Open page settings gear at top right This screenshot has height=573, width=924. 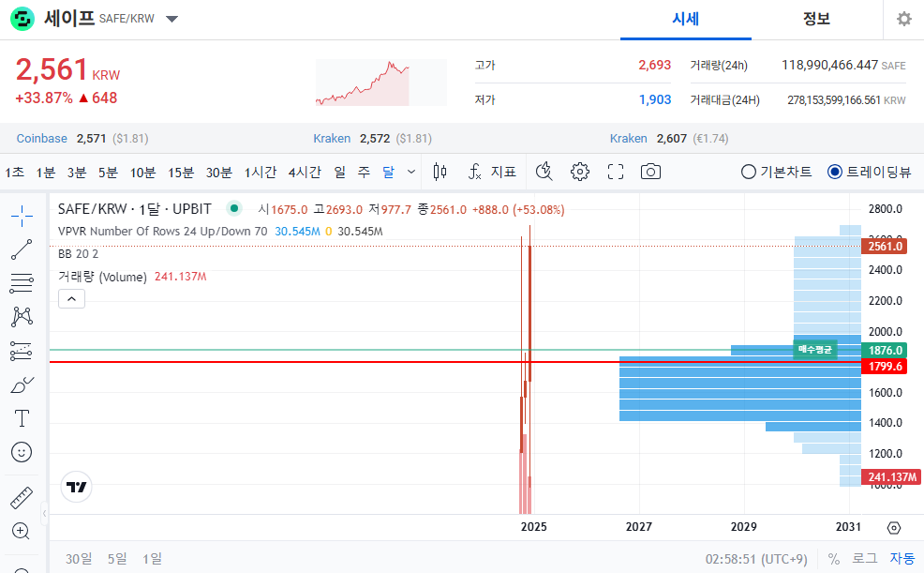904,19
